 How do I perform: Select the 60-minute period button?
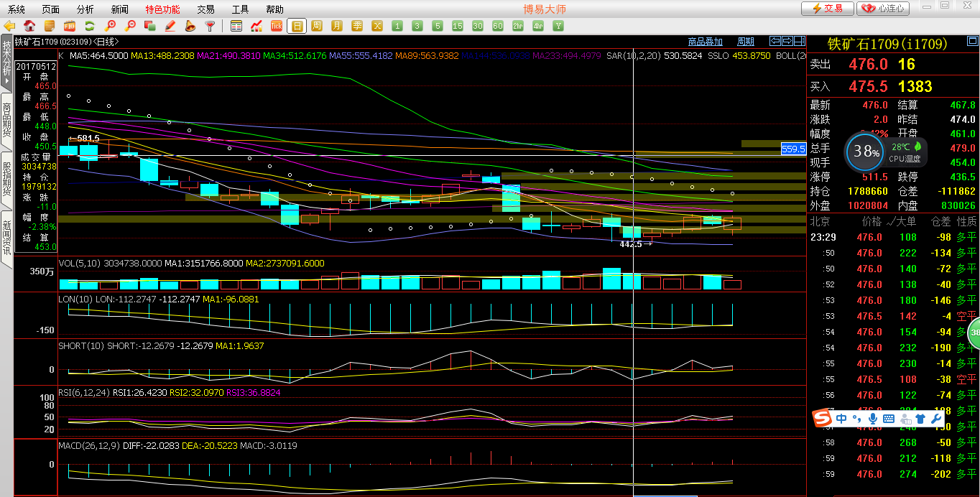pyautogui.click(x=498, y=26)
